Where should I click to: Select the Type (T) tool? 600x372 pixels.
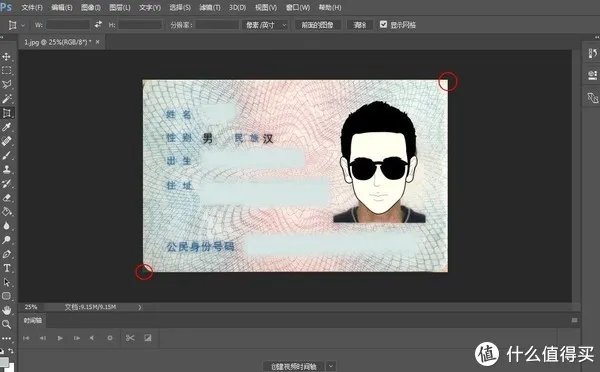7,268
